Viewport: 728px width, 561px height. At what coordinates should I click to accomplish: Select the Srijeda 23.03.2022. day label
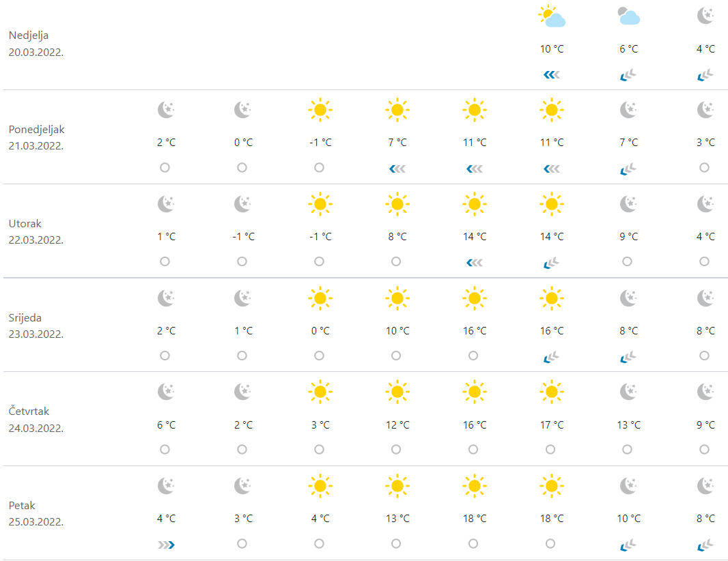point(37,326)
